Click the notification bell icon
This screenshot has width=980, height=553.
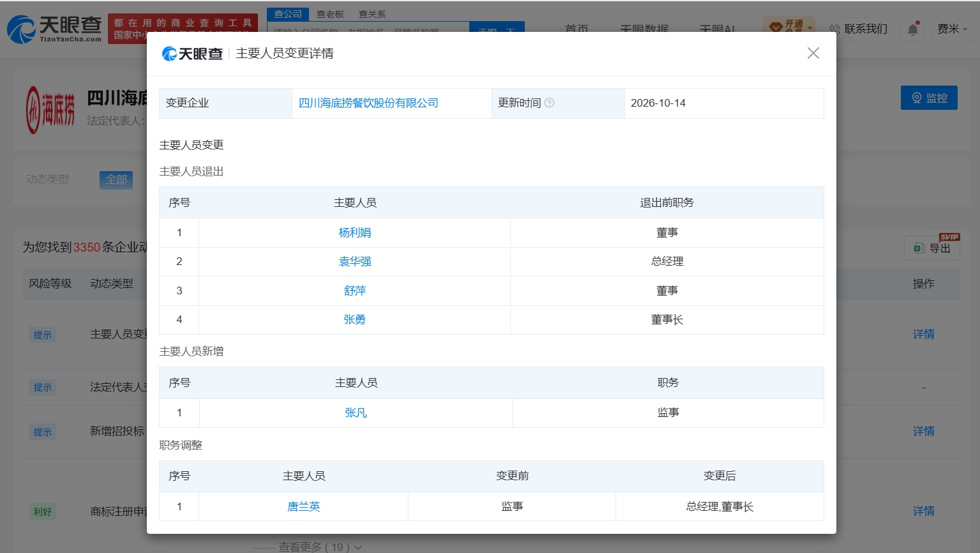tap(913, 29)
